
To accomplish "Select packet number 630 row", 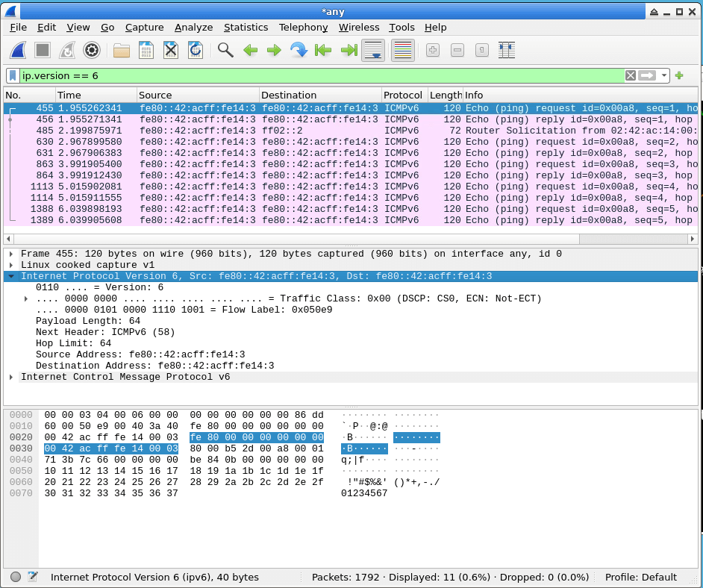I will (351, 142).
